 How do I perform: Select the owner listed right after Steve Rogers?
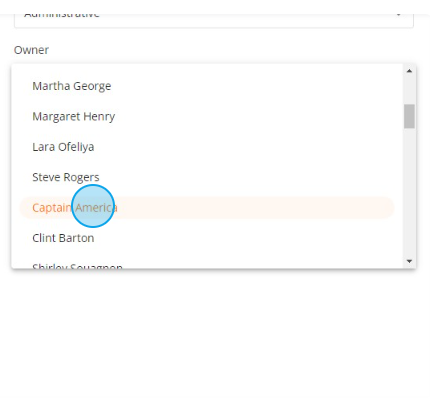pyautogui.click(x=207, y=208)
